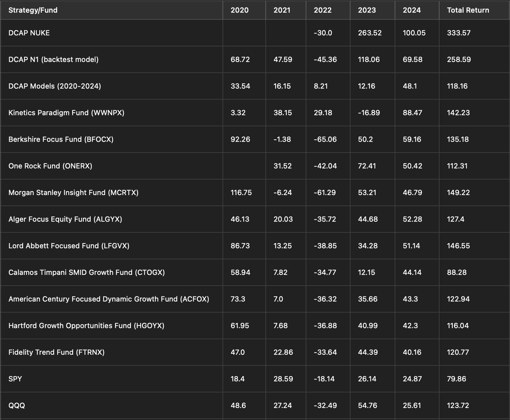Select Berkshire Focus Fund (BFOCX) row name
This screenshot has width=510, height=420.
[x=61, y=139]
